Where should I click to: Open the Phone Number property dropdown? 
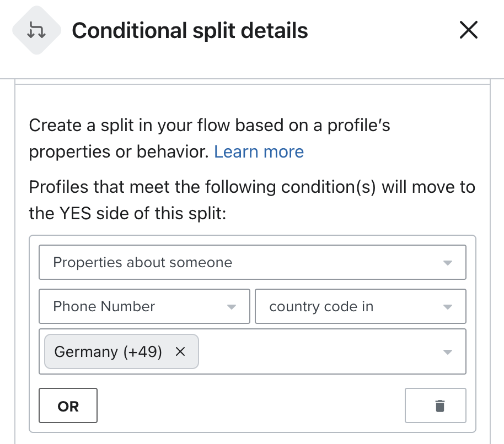pos(143,306)
